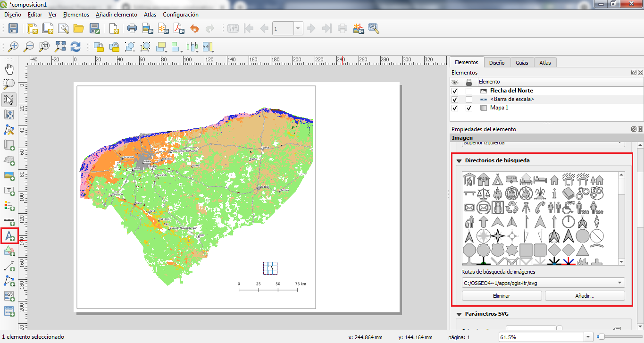Collapse the Directorios de búsqueda section
Viewport: 644px width, 343px height.
pos(459,160)
